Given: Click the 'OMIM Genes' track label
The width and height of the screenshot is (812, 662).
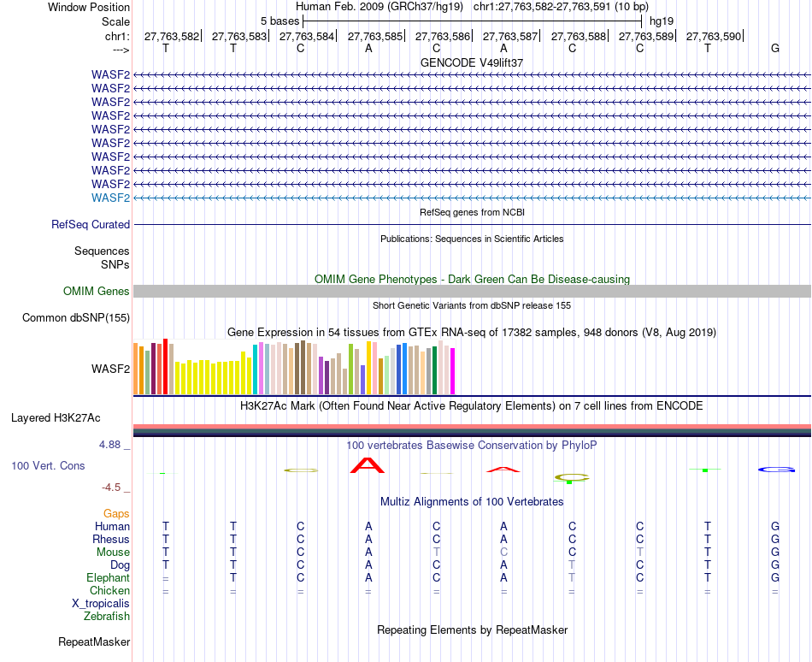Looking at the screenshot, I should [97, 291].
